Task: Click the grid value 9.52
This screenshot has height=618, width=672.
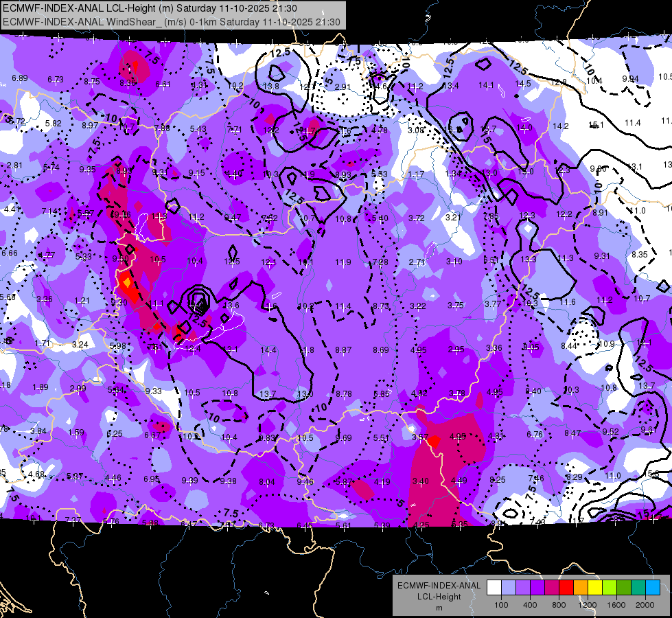Action: point(610,431)
